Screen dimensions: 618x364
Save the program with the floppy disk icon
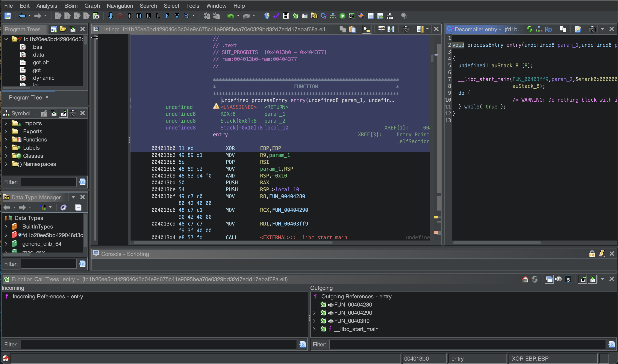8,16
